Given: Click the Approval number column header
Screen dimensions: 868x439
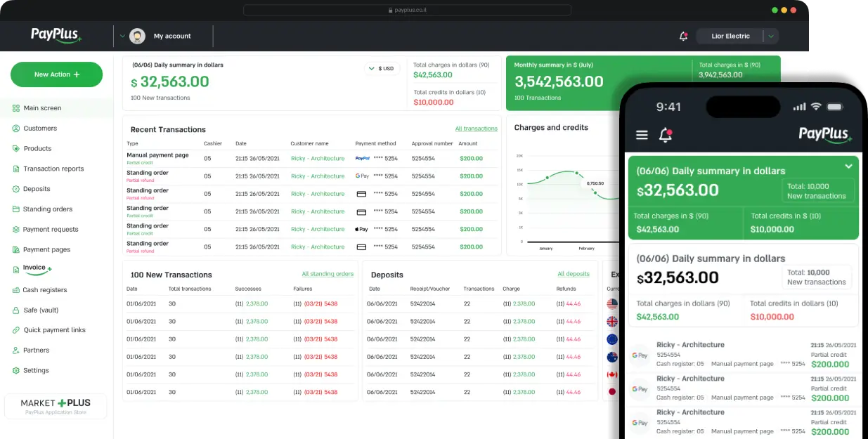Looking at the screenshot, I should [432, 143].
